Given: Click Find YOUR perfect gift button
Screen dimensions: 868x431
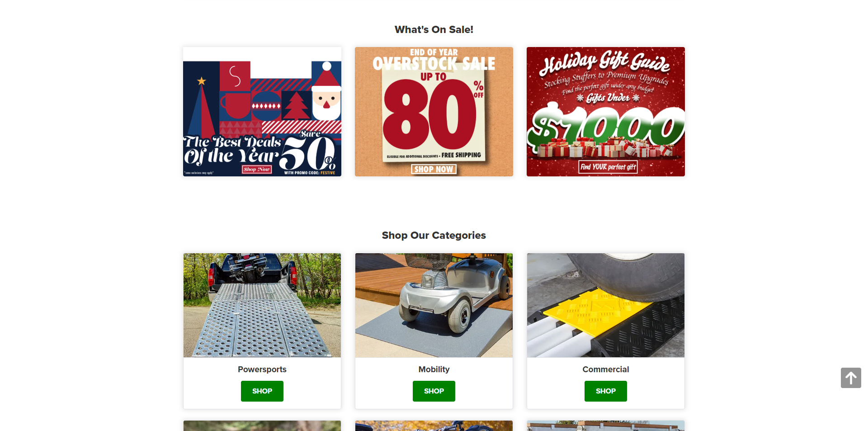Looking at the screenshot, I should click(608, 167).
